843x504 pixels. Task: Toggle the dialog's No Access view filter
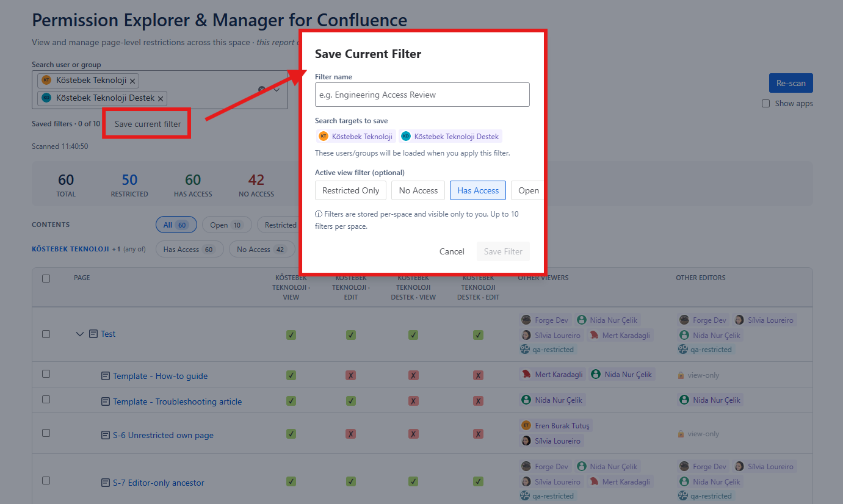(x=418, y=190)
